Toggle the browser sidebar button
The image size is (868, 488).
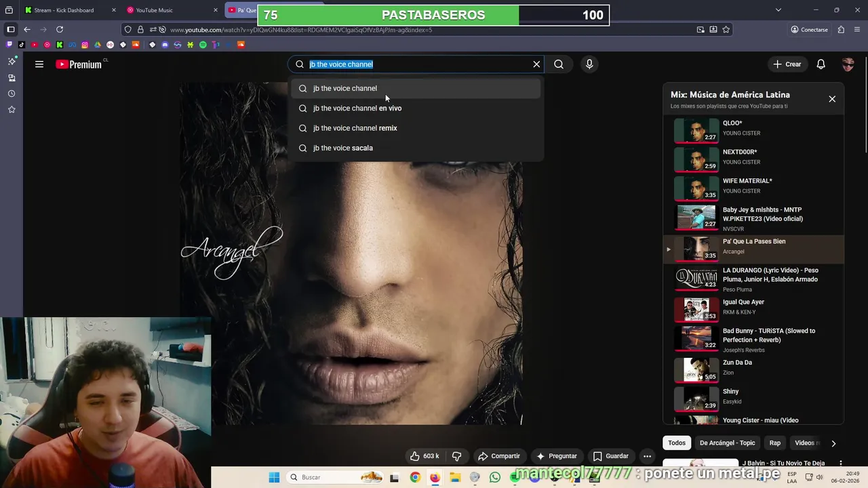(x=10, y=29)
